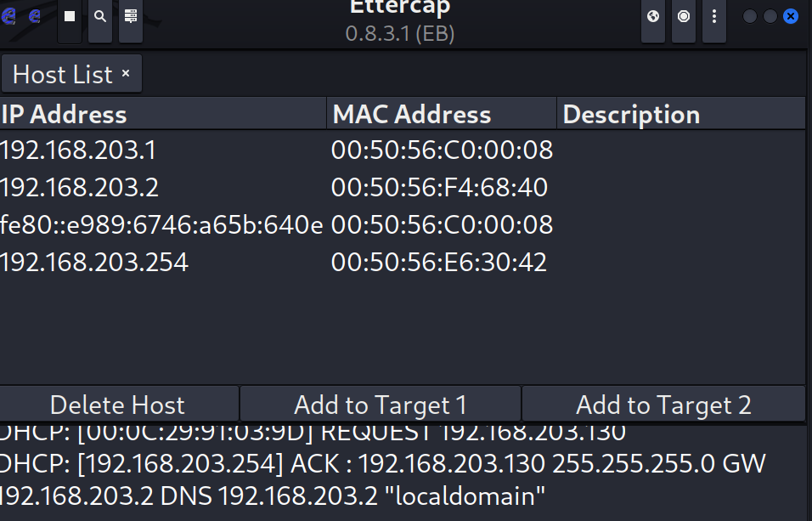Select host fe80::e989:6746:a65b:640e
The image size is (812, 521).
pos(403,224)
